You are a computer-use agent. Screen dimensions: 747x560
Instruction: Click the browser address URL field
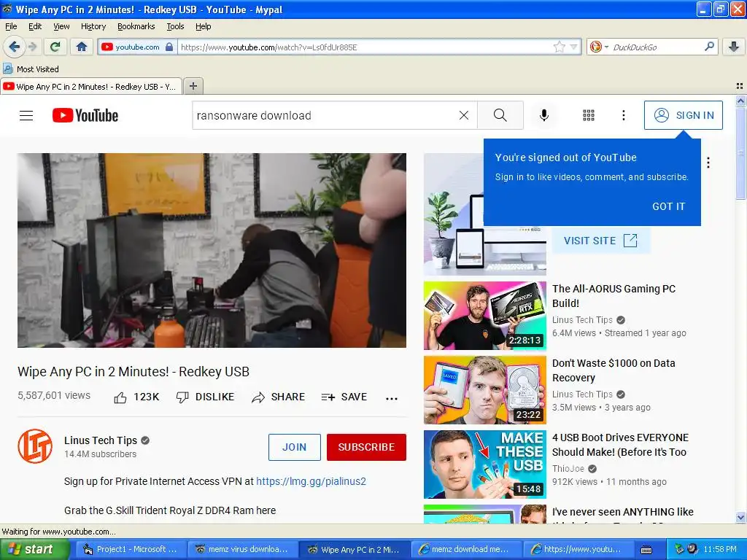click(365, 47)
